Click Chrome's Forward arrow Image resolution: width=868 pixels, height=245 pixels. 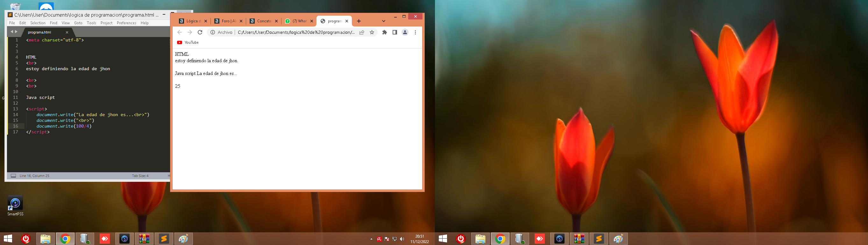tap(190, 33)
